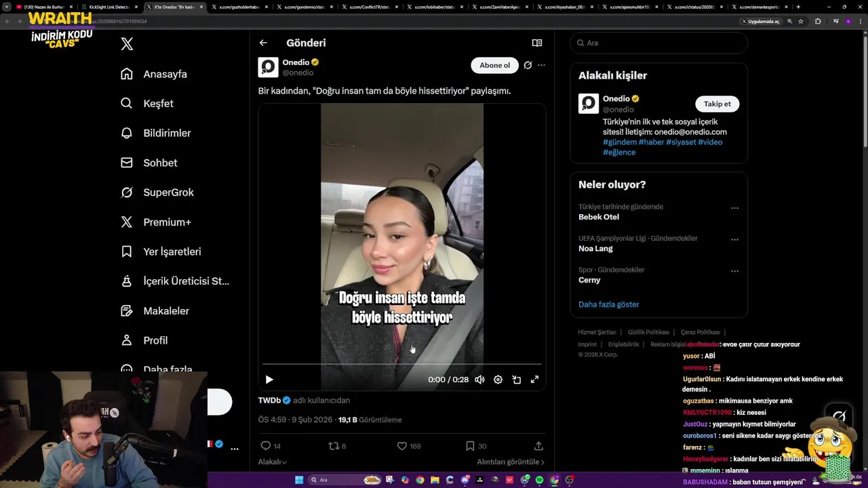Click the Grok explain icon on post
The image size is (868, 488).
(528, 65)
